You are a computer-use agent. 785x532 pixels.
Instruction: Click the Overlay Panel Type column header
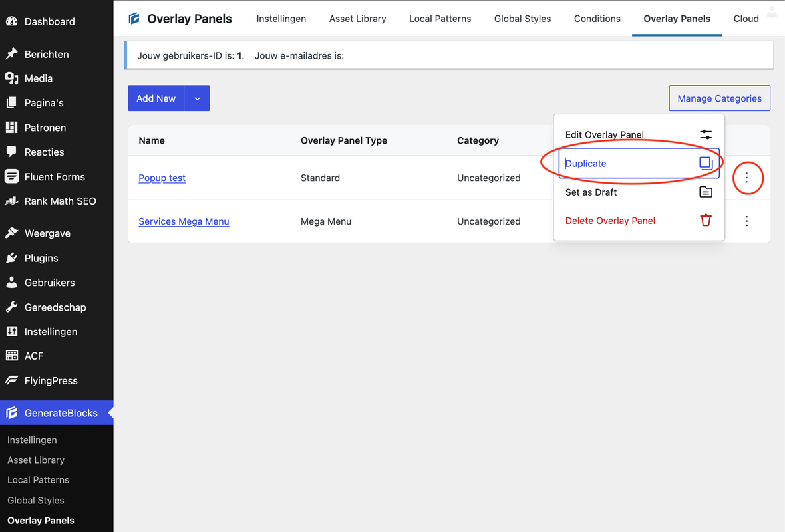344,140
